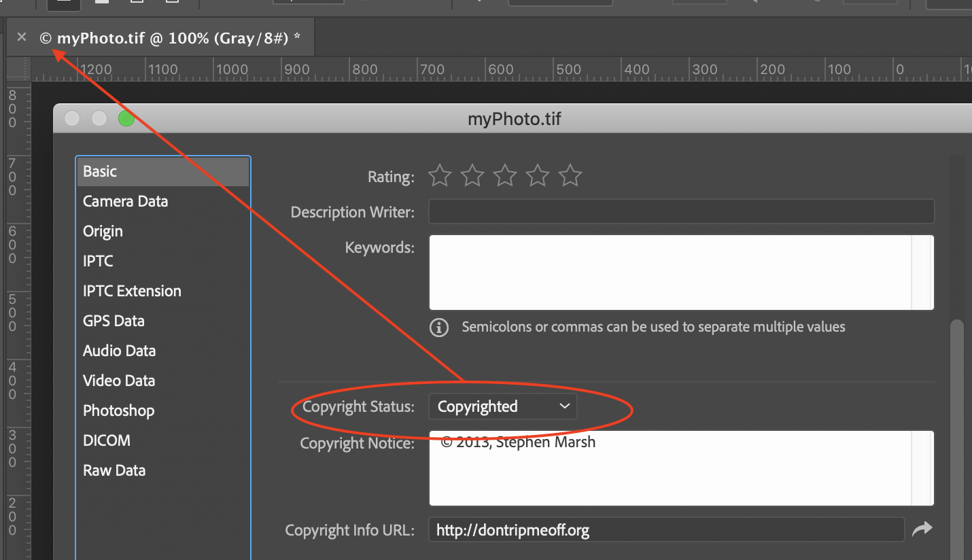
Task: Click the second rating star
Action: 472,175
